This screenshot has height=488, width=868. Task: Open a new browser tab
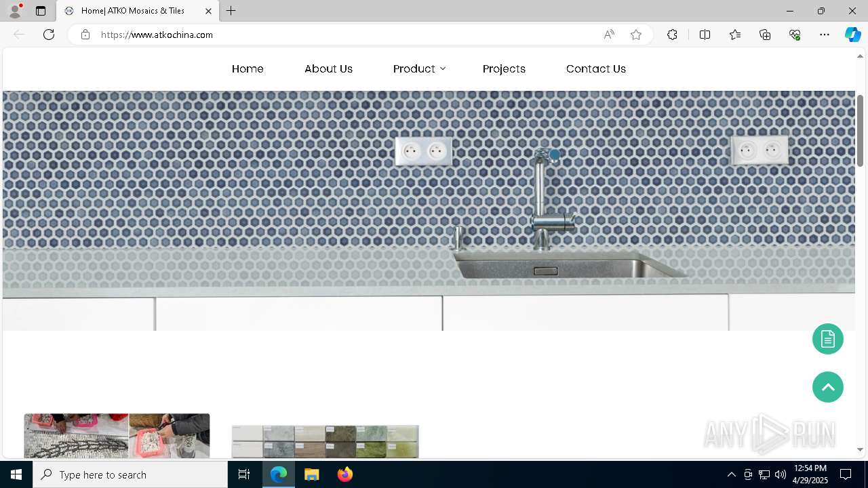pos(231,11)
